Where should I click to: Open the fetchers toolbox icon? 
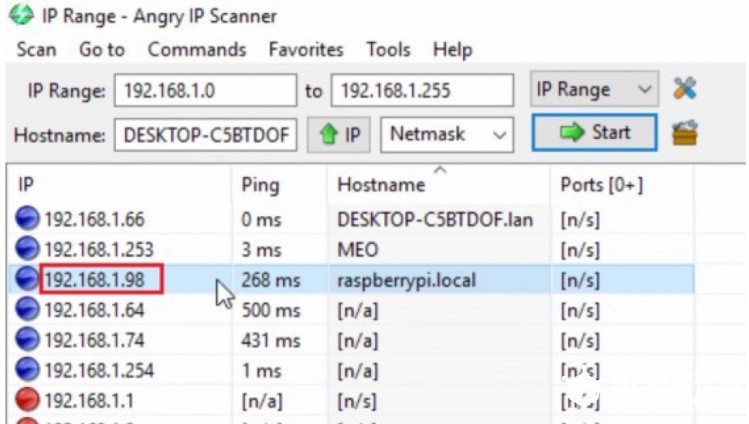(x=685, y=133)
